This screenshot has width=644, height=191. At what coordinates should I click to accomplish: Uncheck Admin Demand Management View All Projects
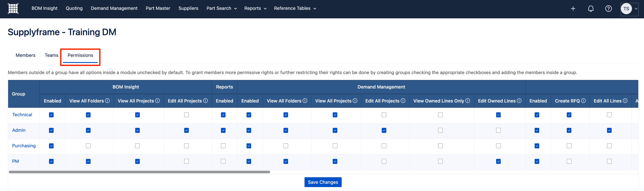pos(335,130)
